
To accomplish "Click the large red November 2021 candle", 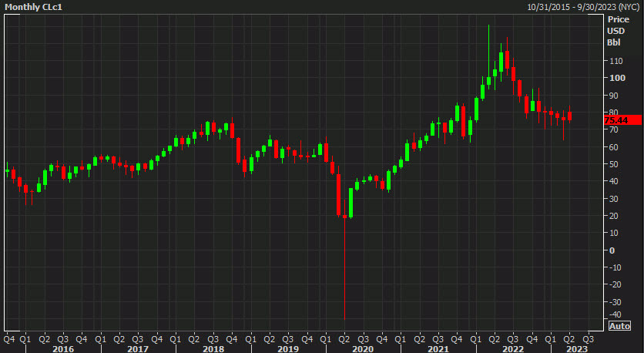I will [463, 121].
